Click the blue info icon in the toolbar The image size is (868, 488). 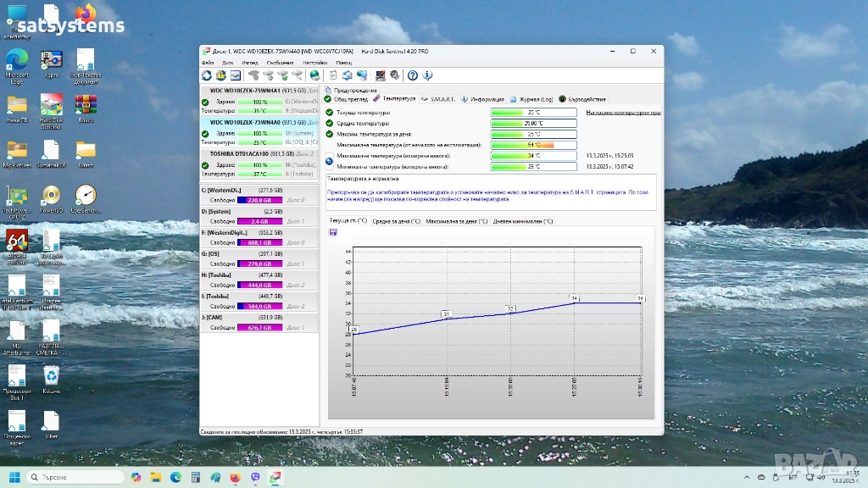pos(427,75)
